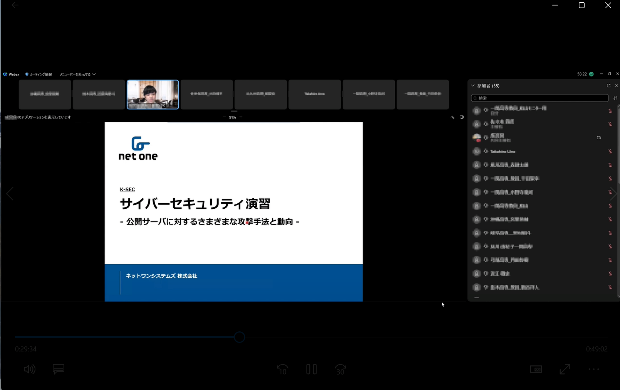Mute the player volume speaker icon
This screenshot has width=620, height=390.
click(29, 369)
